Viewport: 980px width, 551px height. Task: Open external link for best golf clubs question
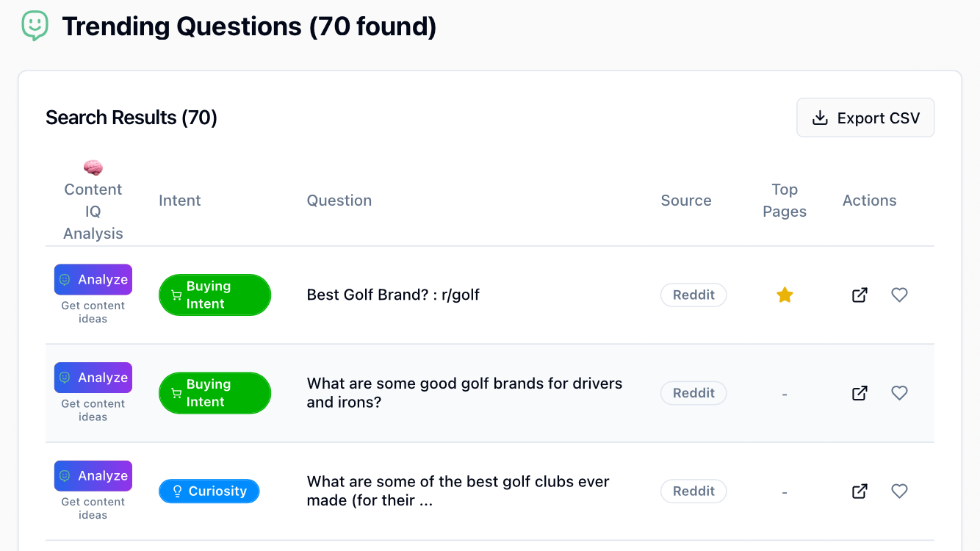[x=860, y=491]
